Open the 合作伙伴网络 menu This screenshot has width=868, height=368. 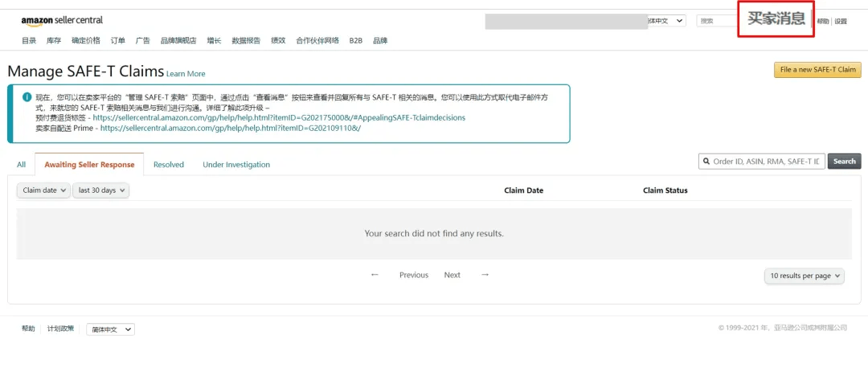(x=317, y=40)
